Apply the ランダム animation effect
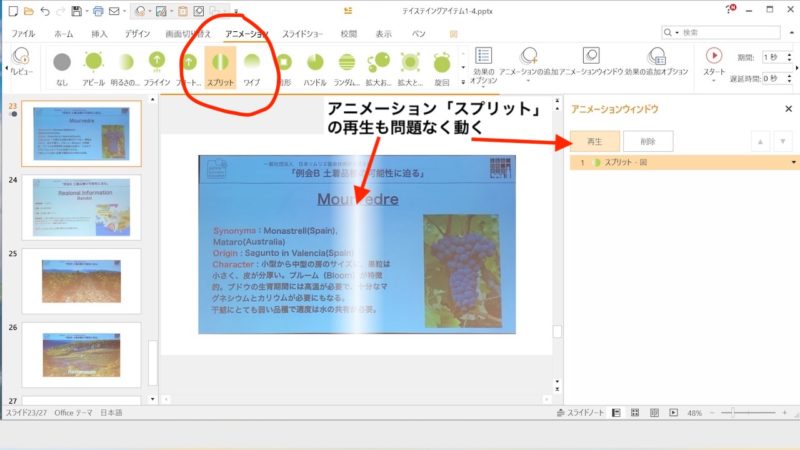This screenshot has width=800, height=450. coord(346,67)
